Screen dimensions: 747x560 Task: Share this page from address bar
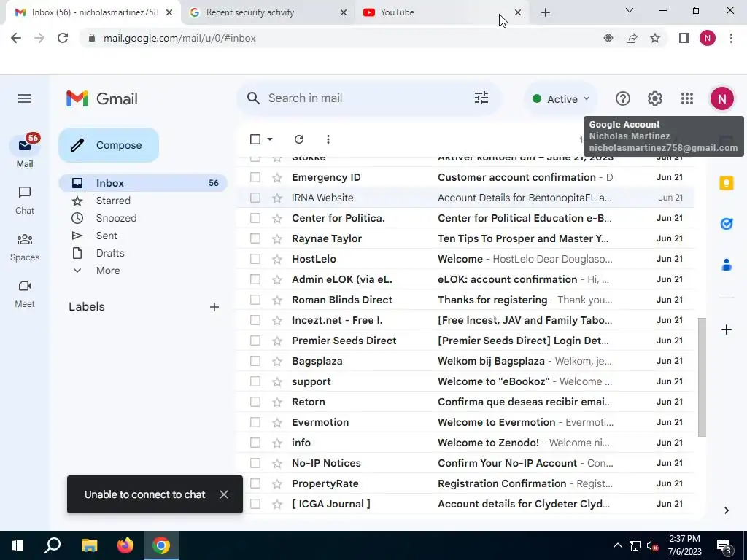[632, 38]
